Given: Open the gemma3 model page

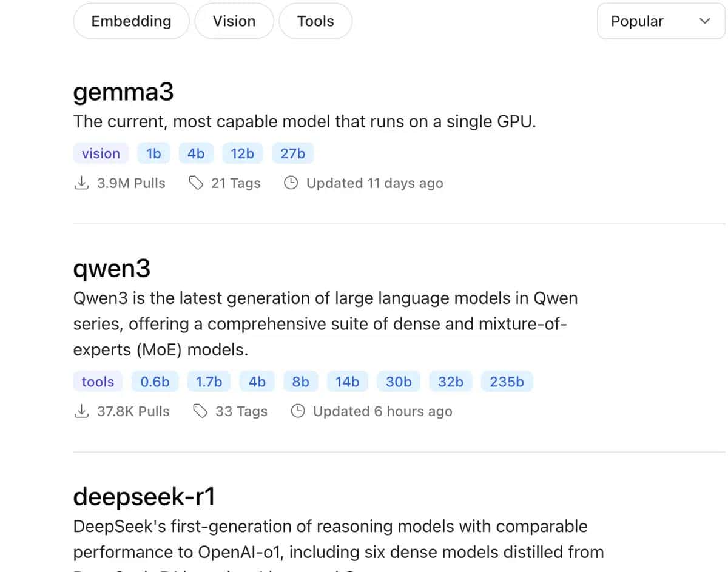Looking at the screenshot, I should point(123,92).
